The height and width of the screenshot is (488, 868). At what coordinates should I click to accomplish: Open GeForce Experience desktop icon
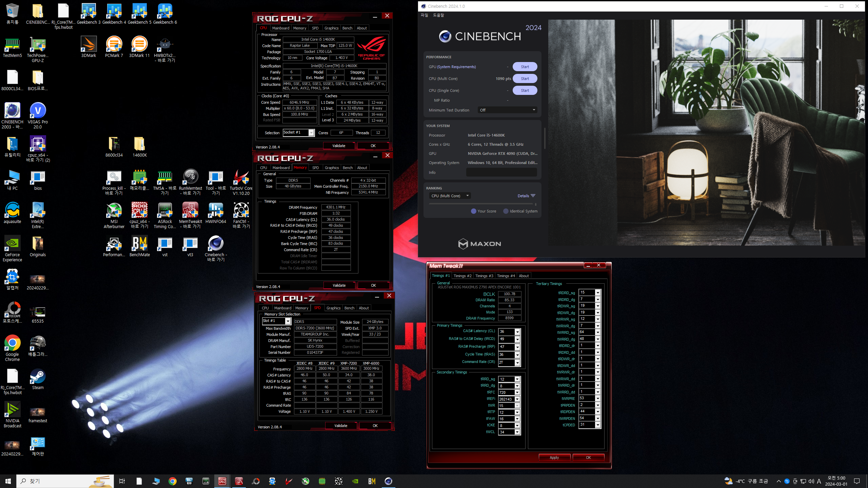click(x=13, y=249)
